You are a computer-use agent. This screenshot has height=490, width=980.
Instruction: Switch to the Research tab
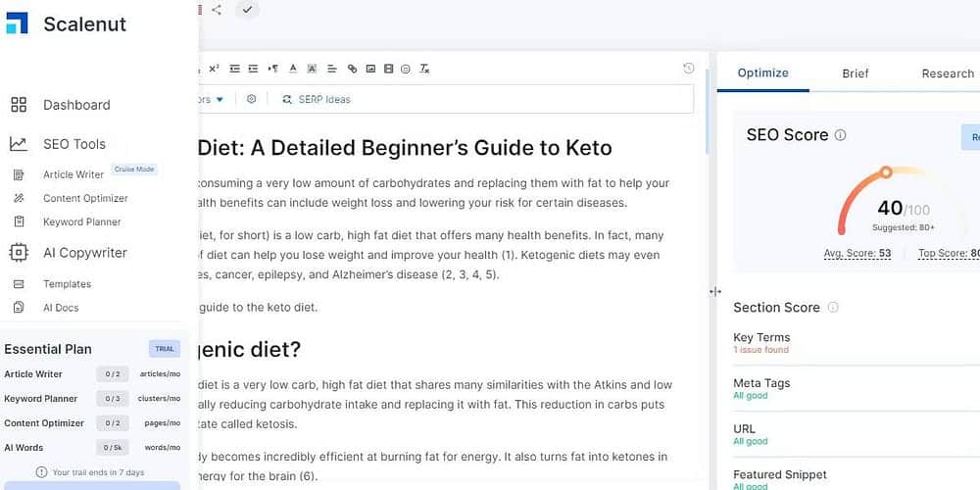click(948, 73)
